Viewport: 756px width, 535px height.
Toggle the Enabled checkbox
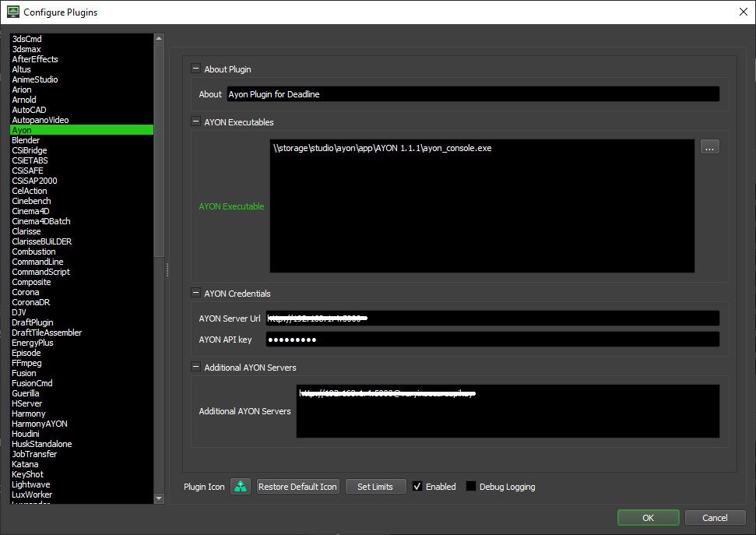point(417,487)
